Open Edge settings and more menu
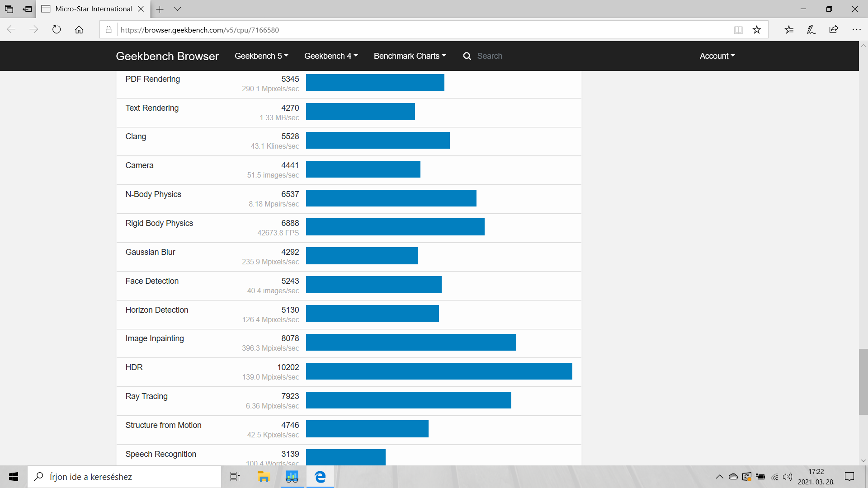Image resolution: width=868 pixels, height=488 pixels. (856, 30)
